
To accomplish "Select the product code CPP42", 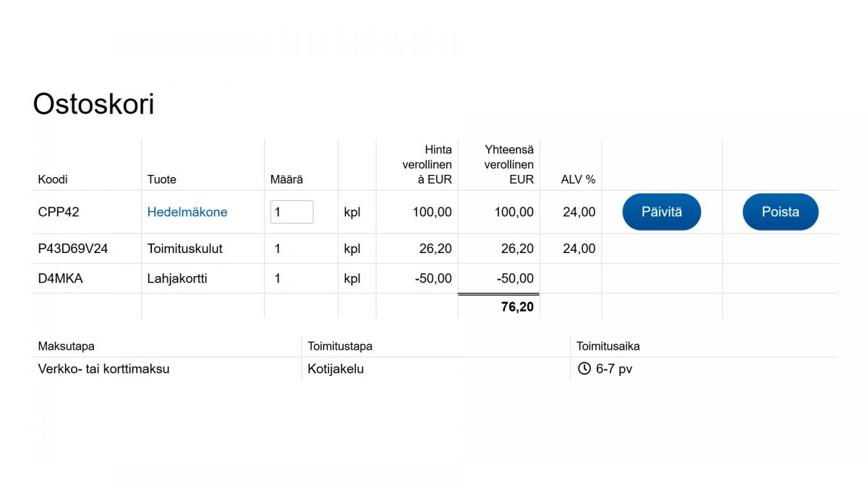I will (x=59, y=212).
